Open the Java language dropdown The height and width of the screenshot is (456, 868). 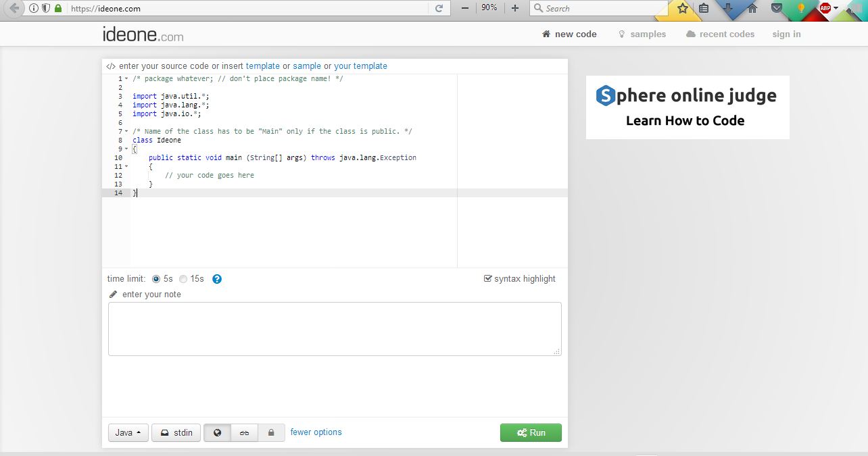coord(128,432)
